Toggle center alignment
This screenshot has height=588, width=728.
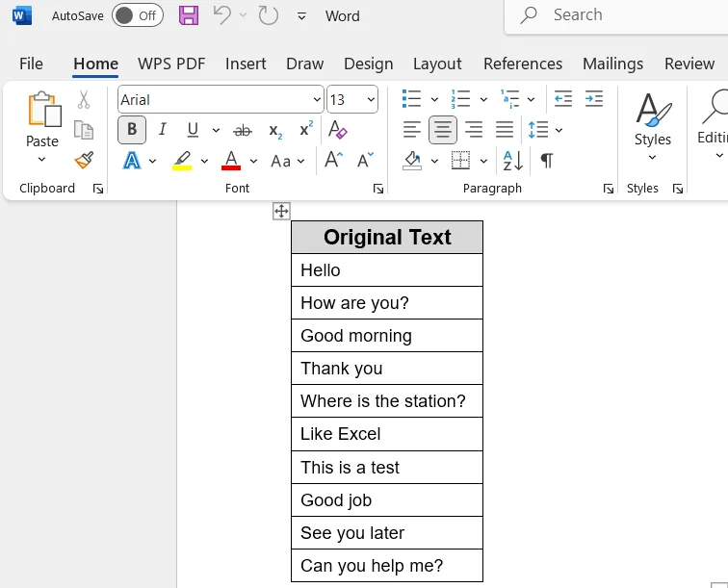tap(442, 130)
